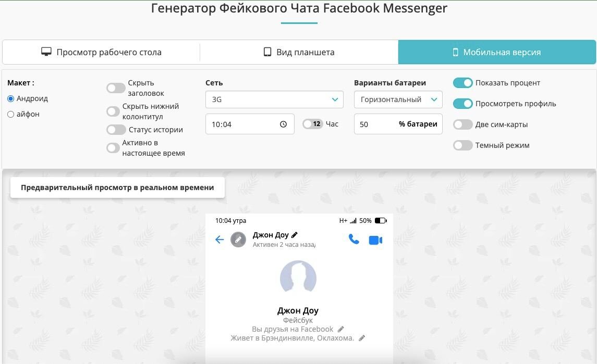
Task: Choose the айфон layout radio button
Action: [10, 114]
